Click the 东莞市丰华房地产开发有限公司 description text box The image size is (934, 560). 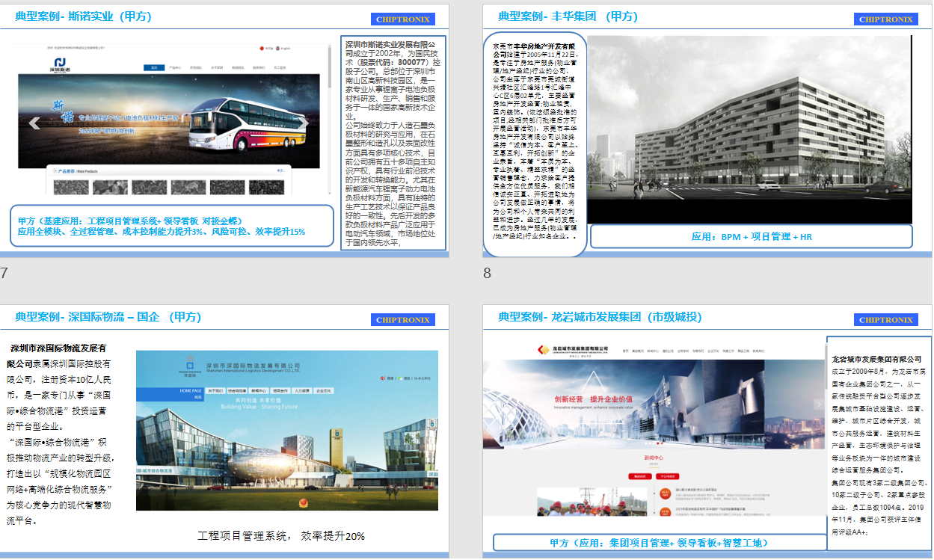point(535,144)
